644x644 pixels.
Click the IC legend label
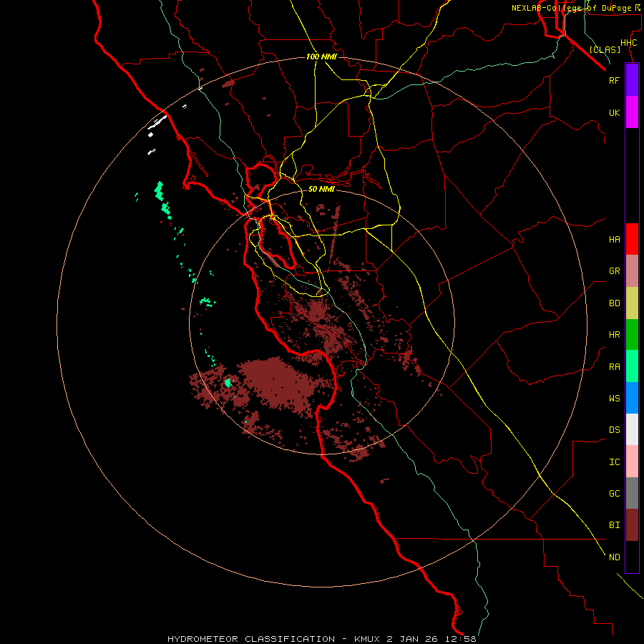(614, 462)
